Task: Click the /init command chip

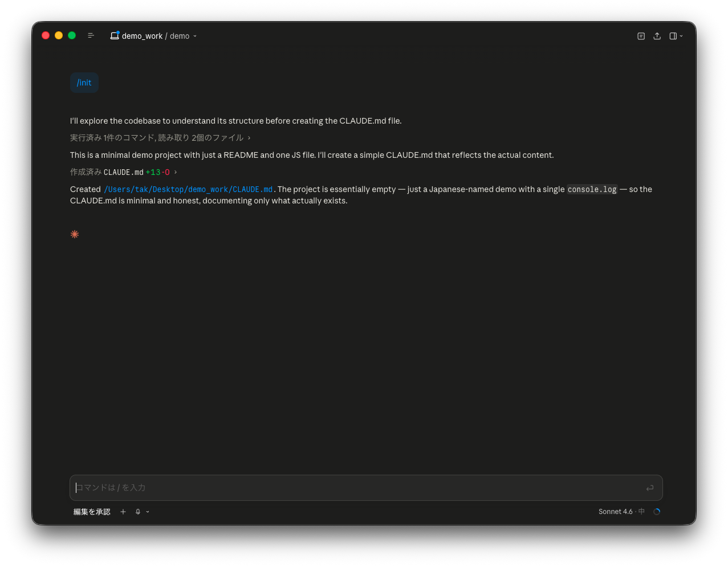Action: pyautogui.click(x=84, y=83)
